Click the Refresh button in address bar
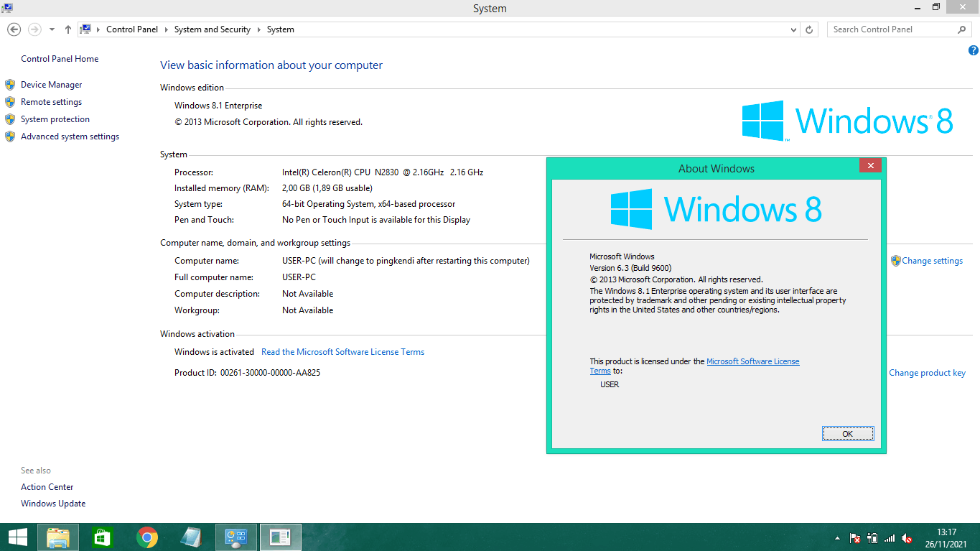This screenshot has width=980, height=551. 809,30
